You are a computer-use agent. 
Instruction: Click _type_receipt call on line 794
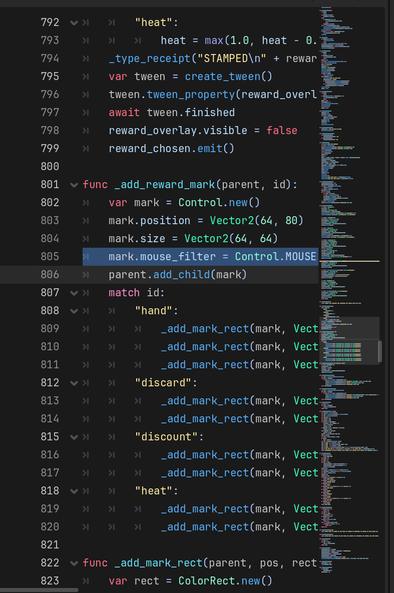tap(149, 58)
